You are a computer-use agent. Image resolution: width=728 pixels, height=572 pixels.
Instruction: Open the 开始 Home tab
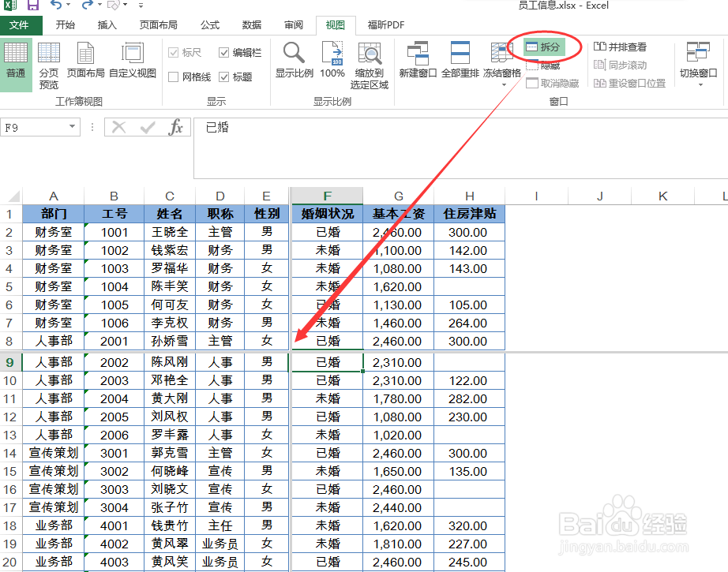65,25
